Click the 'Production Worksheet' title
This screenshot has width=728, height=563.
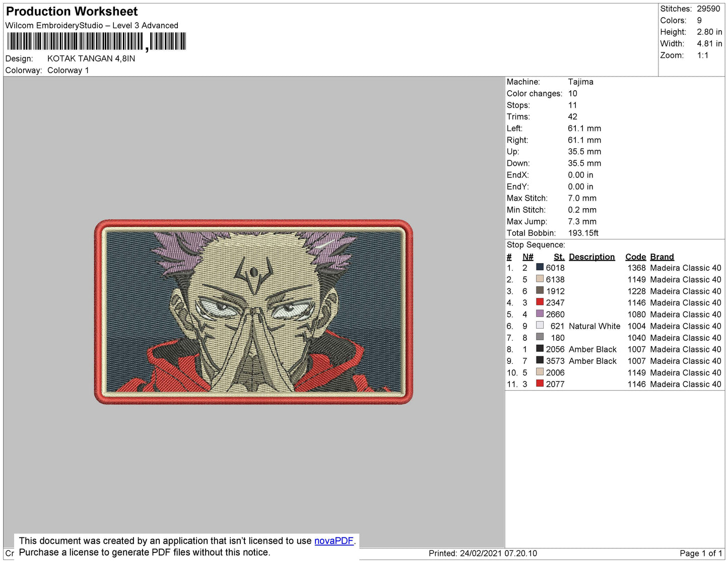tap(72, 12)
